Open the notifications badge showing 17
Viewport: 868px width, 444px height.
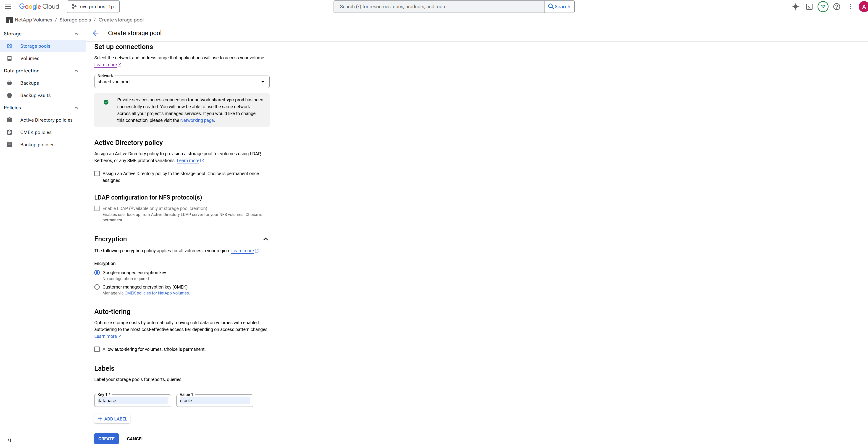click(x=823, y=6)
